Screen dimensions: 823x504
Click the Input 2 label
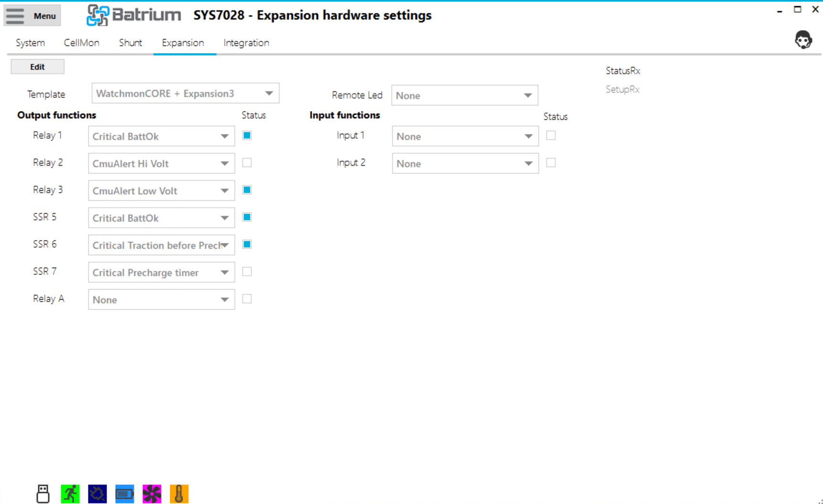(x=351, y=162)
